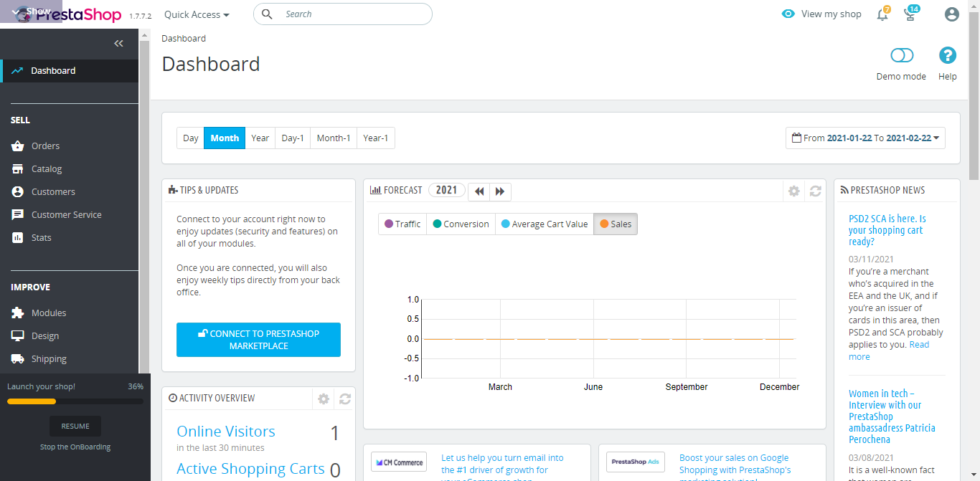Click the Stats chart icon
Image resolution: width=980 pixels, height=481 pixels.
coord(17,238)
